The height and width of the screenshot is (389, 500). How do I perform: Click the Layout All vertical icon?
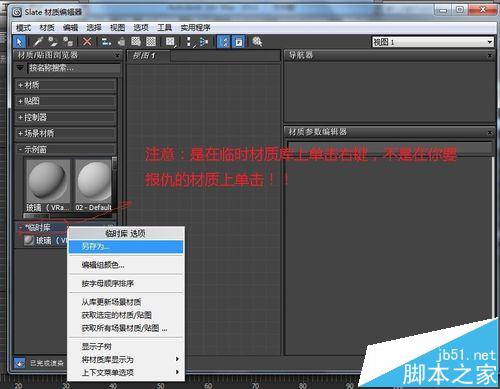(x=189, y=42)
